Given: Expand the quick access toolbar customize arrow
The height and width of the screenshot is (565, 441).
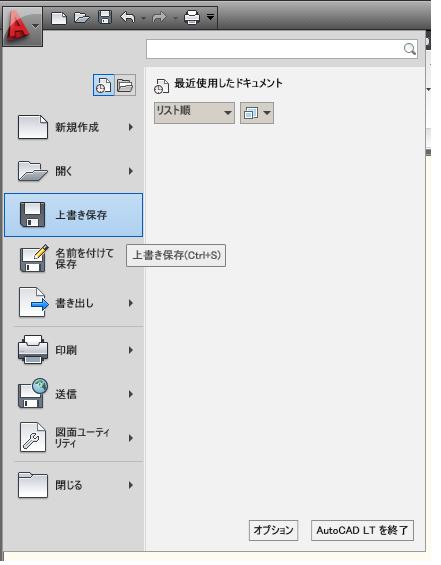Looking at the screenshot, I should [x=210, y=17].
